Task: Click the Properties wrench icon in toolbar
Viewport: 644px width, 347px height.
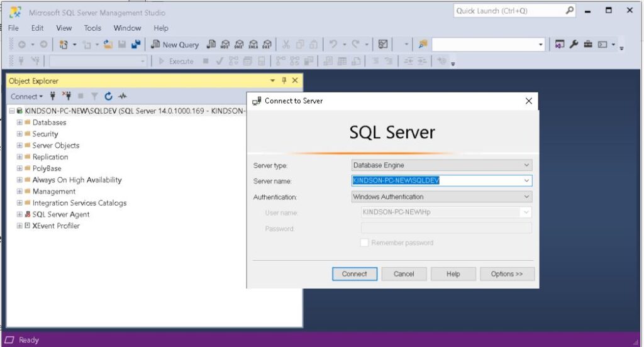Action: 574,45
